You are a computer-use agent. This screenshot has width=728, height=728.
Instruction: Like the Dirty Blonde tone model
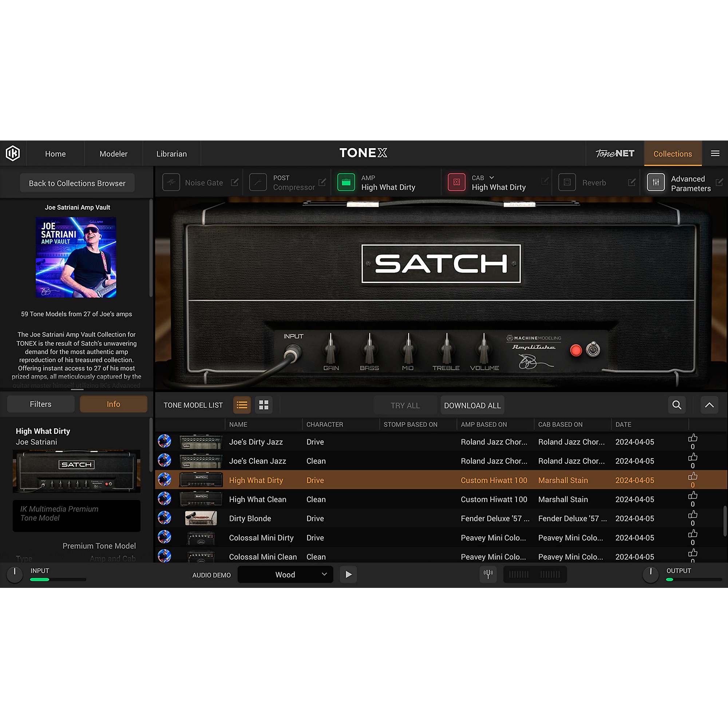[x=693, y=514]
